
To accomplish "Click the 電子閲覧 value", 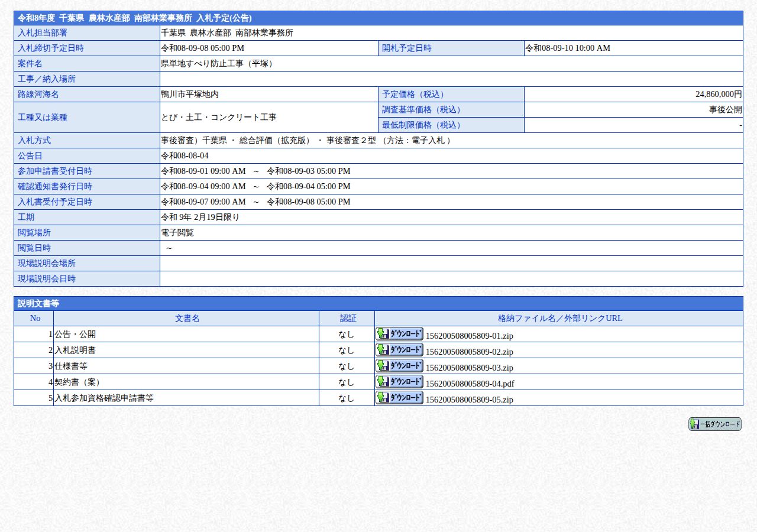I will 177,232.
